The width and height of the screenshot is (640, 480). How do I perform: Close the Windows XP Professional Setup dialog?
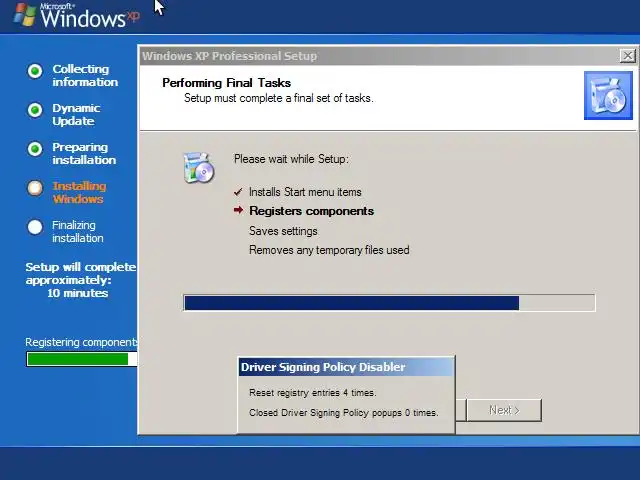point(627,56)
